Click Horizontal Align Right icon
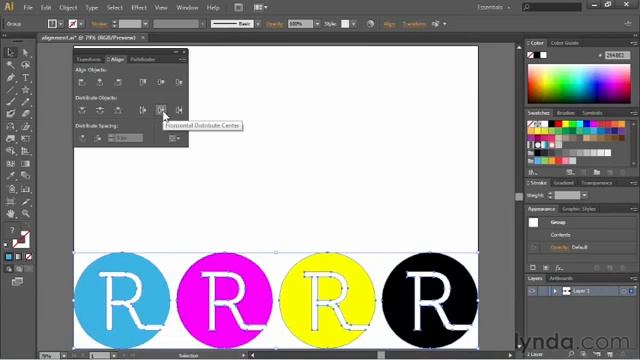The image size is (640, 360). [118, 82]
